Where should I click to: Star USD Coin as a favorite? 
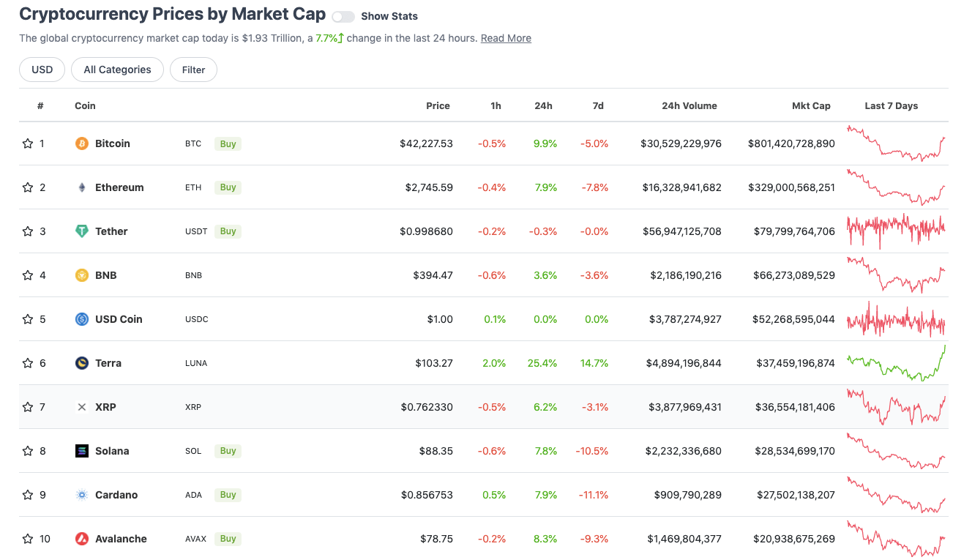click(28, 319)
